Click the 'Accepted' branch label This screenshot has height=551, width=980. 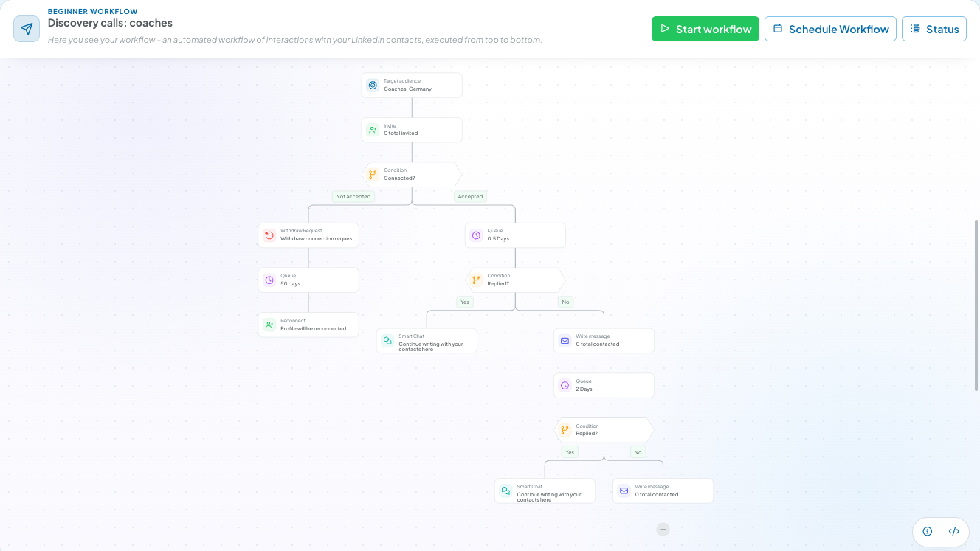pos(470,196)
